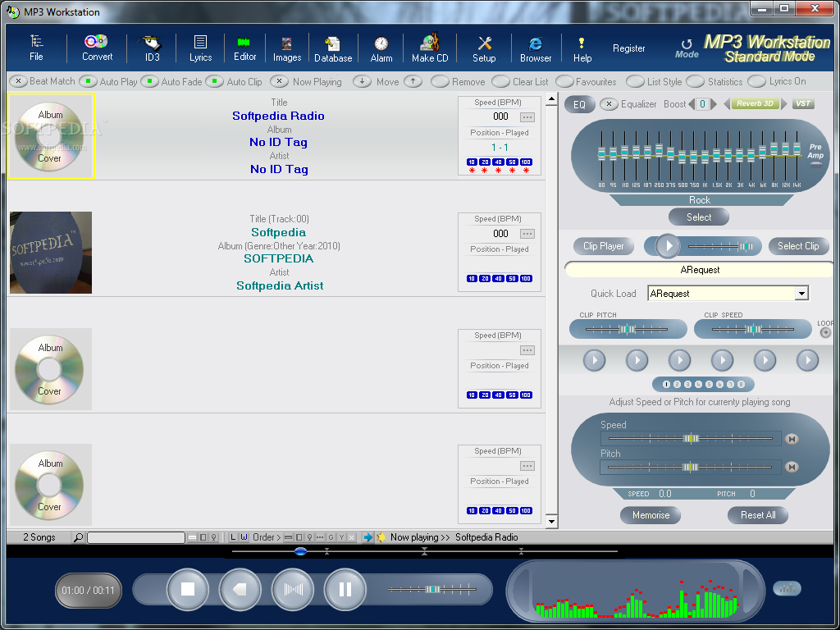Toggle Statistics display
Viewport: 840px width, 630px height.
click(695, 81)
